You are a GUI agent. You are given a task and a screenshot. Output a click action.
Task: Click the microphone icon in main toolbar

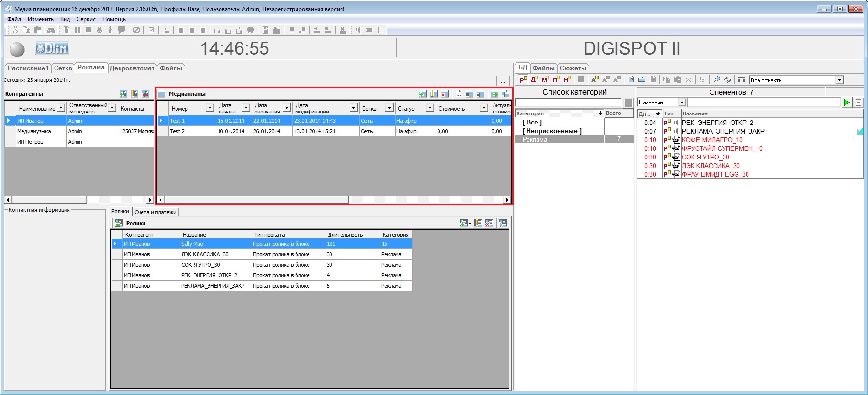click(99, 30)
